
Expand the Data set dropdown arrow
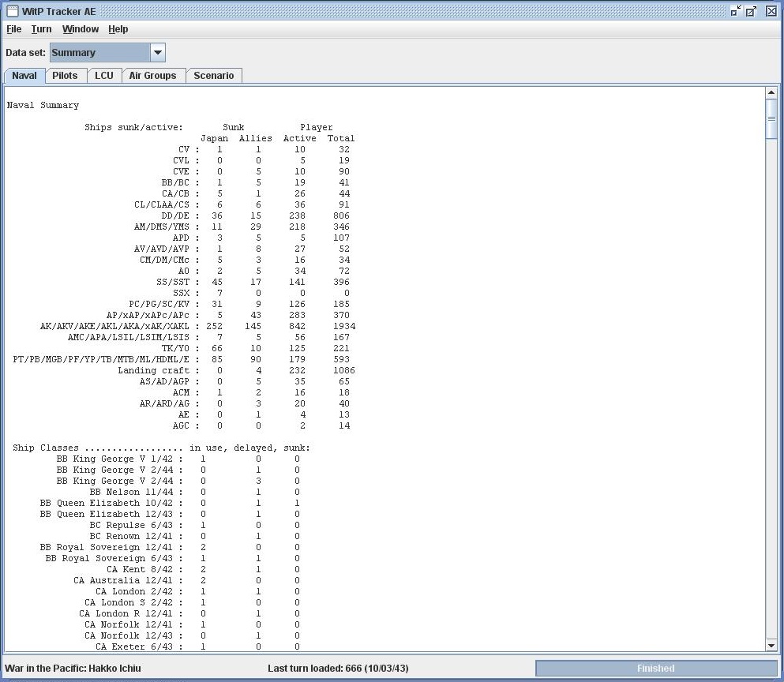pyautogui.click(x=157, y=53)
